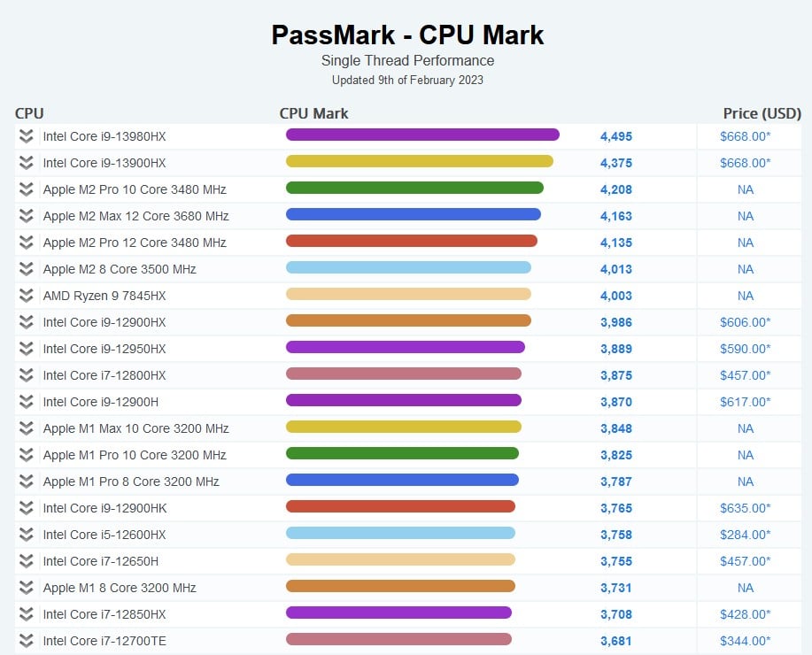Viewport: 812px width, 655px height.
Task: Click the double-chevron icon for Intel Core i7-12800HX
Action: point(26,375)
